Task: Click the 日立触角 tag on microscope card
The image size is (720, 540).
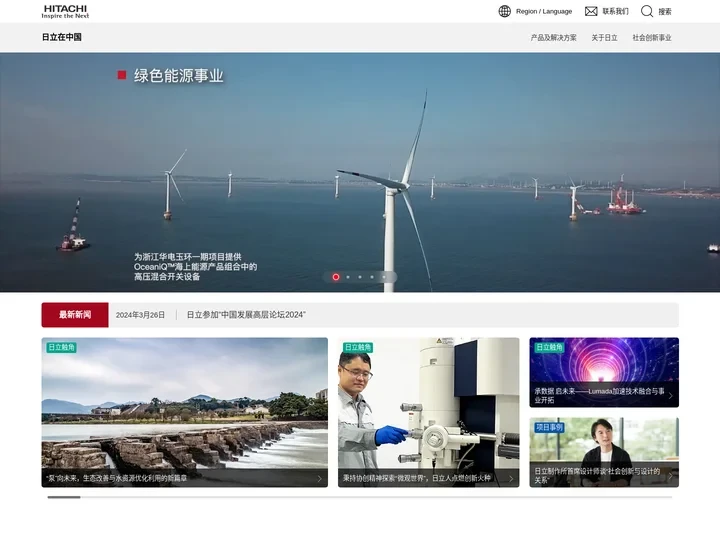Action: 358,347
